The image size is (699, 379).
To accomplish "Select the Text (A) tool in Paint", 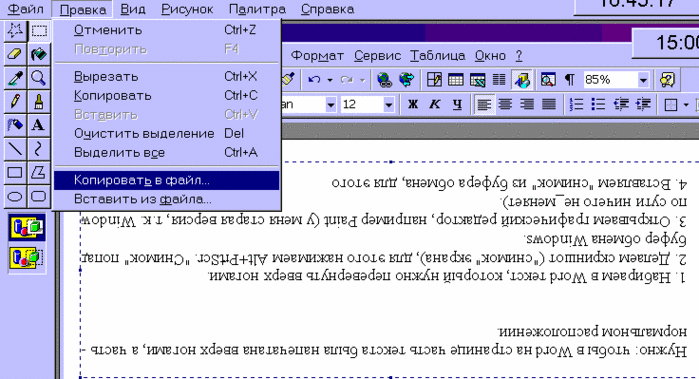I will pos(39,125).
